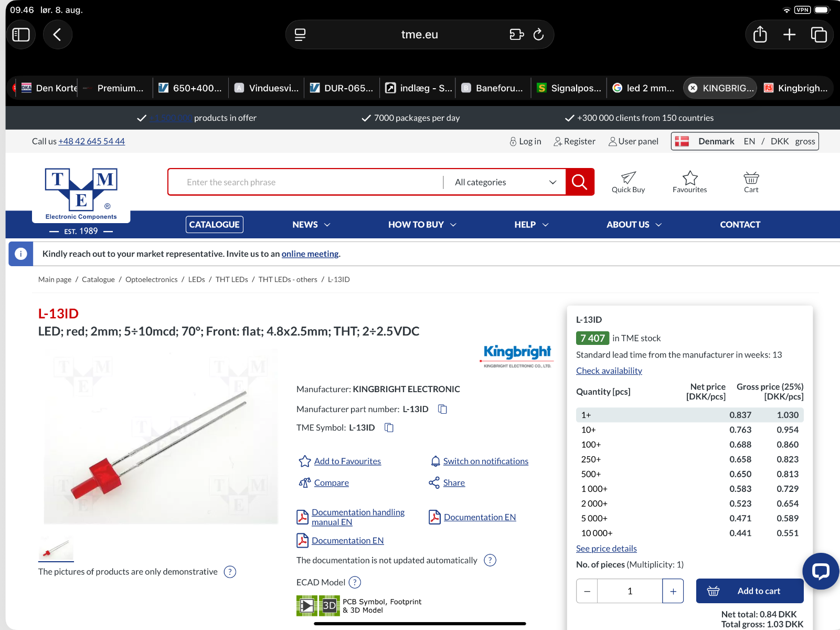Switch to the Vinduesvi... tab
The height and width of the screenshot is (630, 840).
(267, 88)
